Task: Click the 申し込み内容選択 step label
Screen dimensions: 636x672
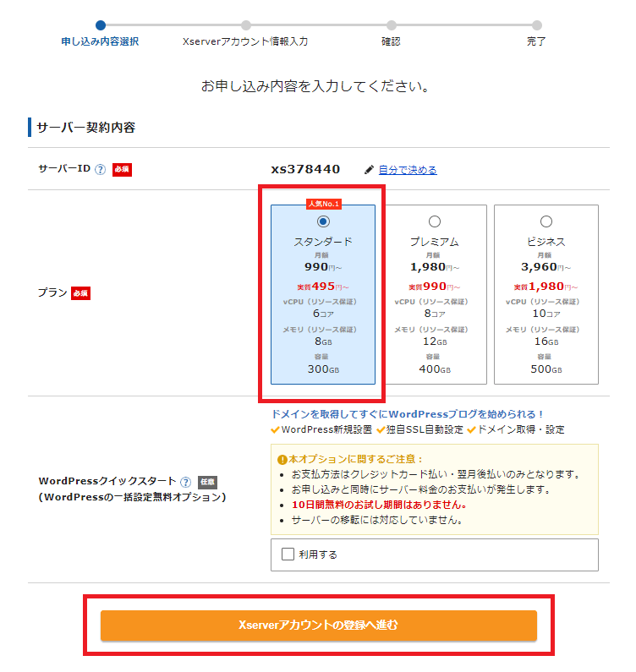Action: pyautogui.click(x=100, y=41)
